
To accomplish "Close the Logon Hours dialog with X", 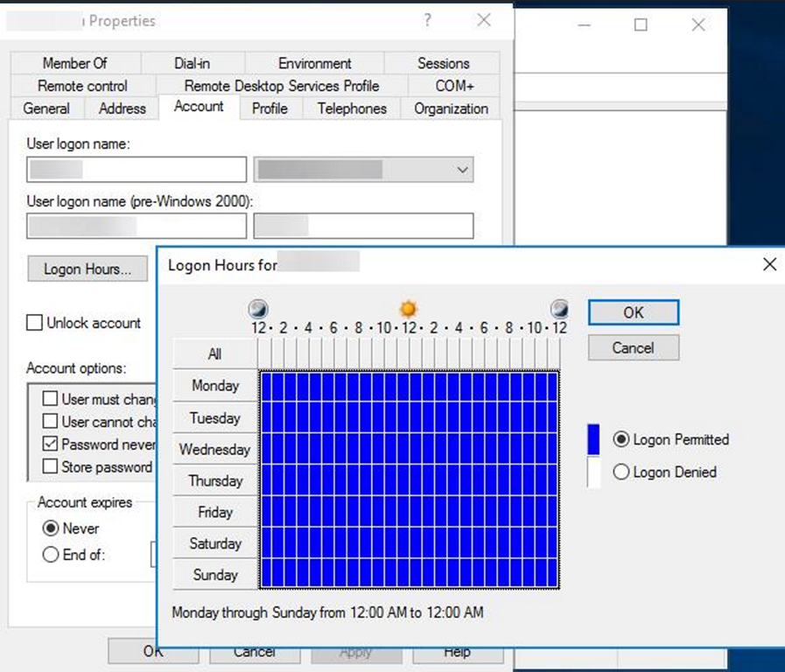I will pos(769,264).
